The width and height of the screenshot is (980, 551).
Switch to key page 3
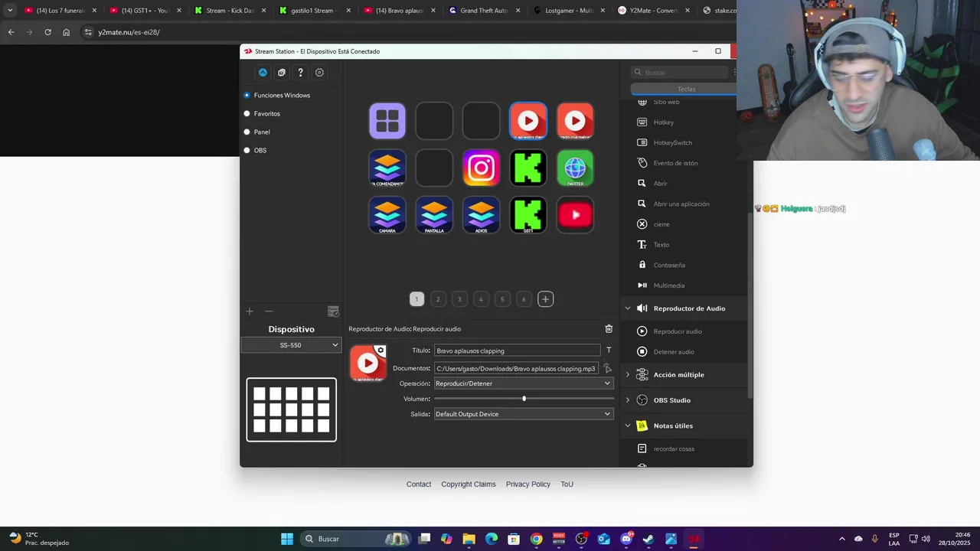(x=459, y=299)
